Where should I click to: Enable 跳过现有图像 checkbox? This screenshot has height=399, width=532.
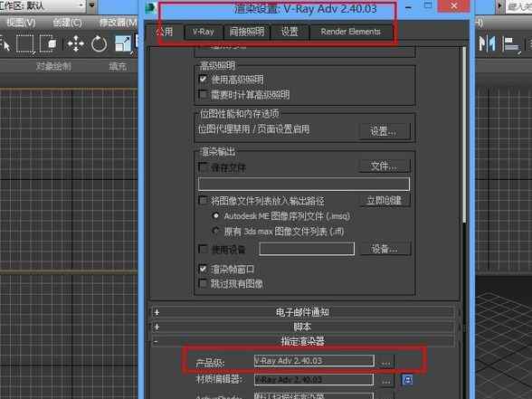coord(203,283)
